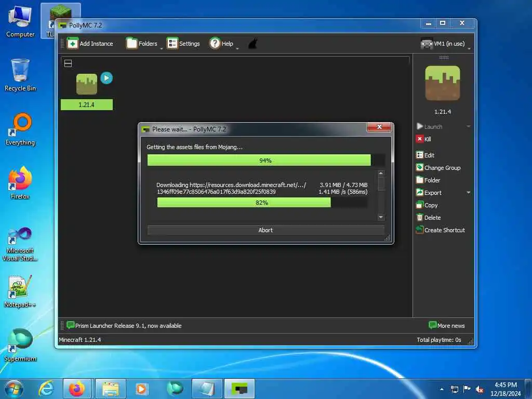Open Recycle Bin desktop icon

[20, 75]
